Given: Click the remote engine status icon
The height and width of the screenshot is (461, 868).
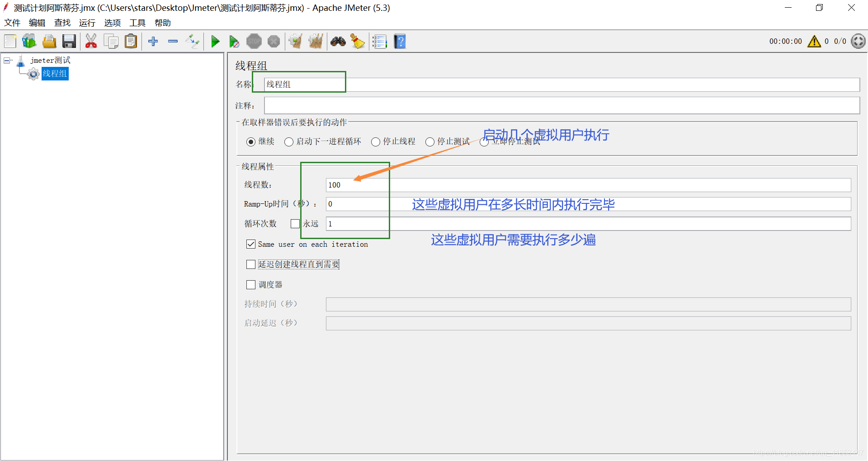Looking at the screenshot, I should 858,42.
